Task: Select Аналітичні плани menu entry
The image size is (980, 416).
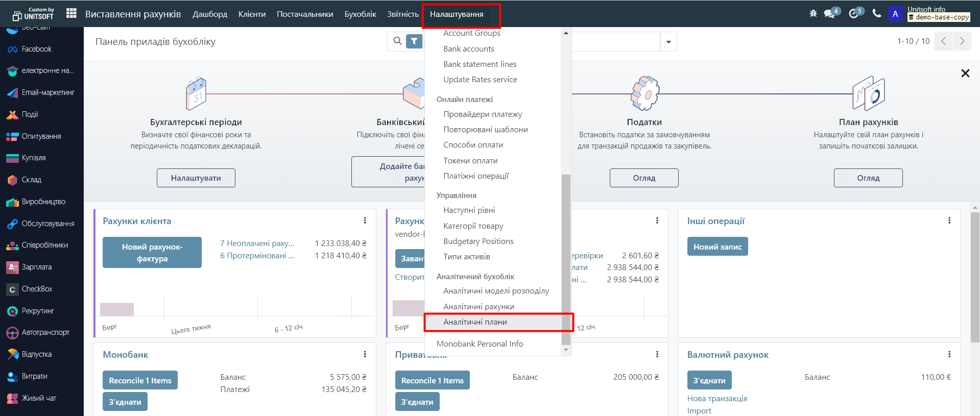Action: click(x=475, y=322)
